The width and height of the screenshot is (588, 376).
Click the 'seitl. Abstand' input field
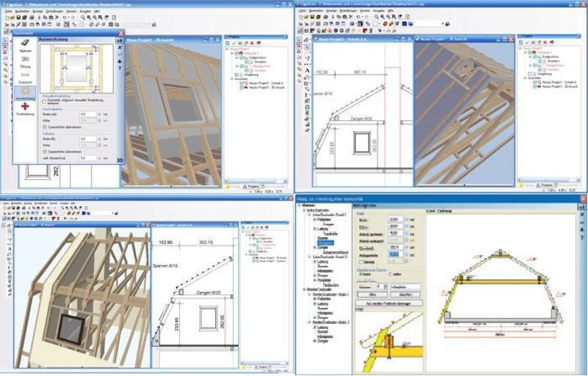click(88, 158)
